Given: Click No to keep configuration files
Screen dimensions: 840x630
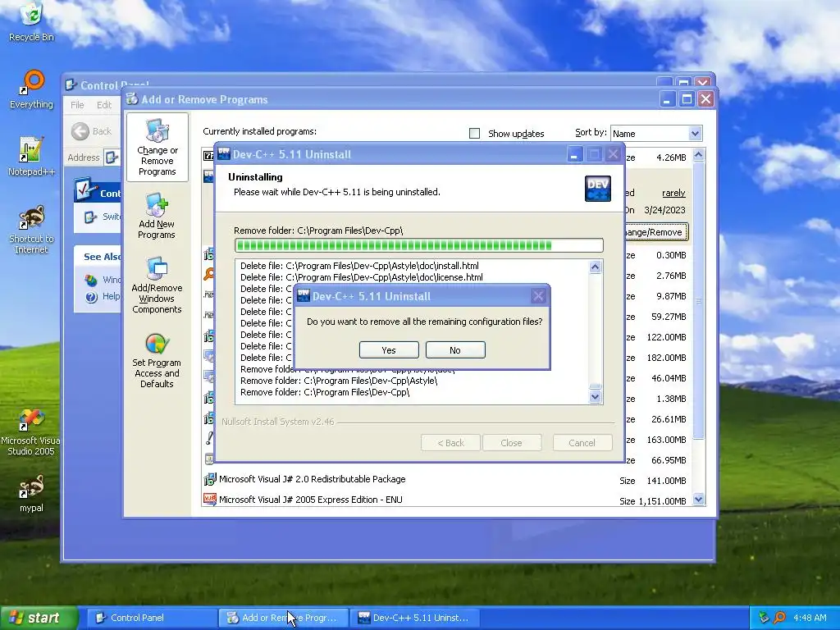Looking at the screenshot, I should (455, 349).
